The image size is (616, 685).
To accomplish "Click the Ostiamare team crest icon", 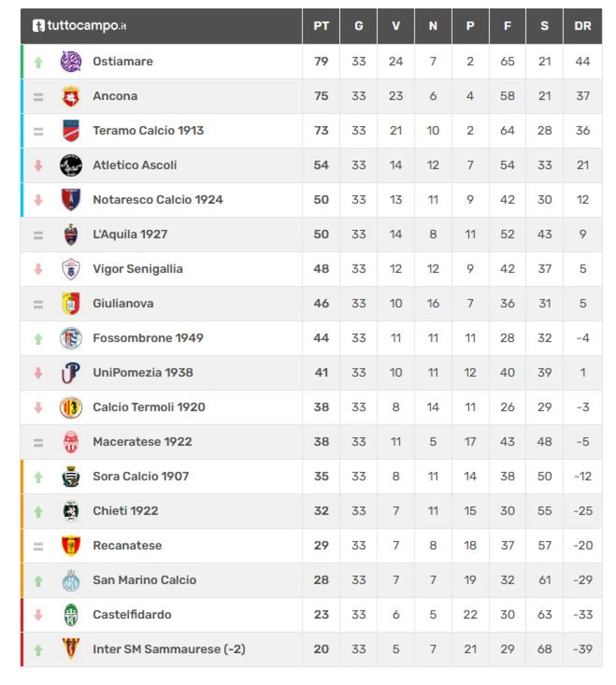I will click(x=71, y=62).
